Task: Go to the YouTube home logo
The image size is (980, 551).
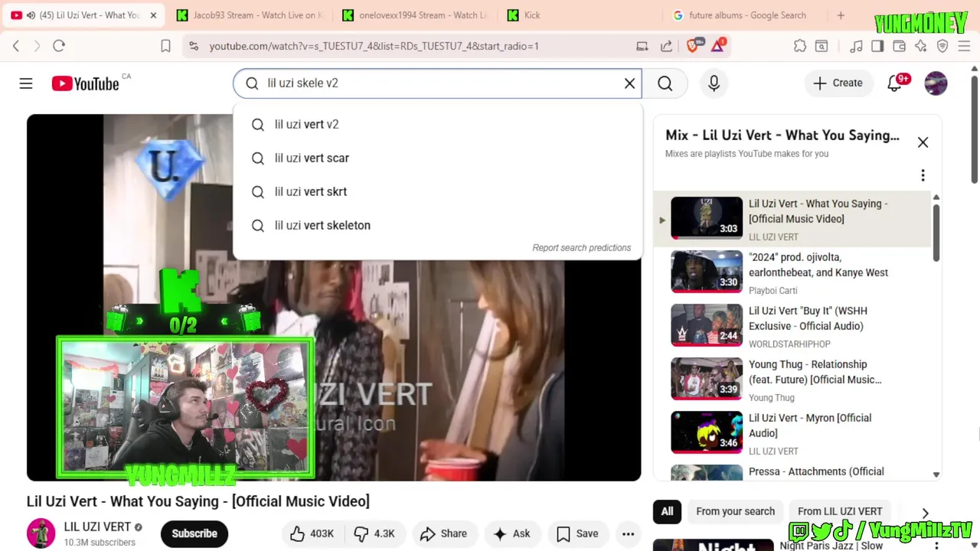Action: pos(85,83)
